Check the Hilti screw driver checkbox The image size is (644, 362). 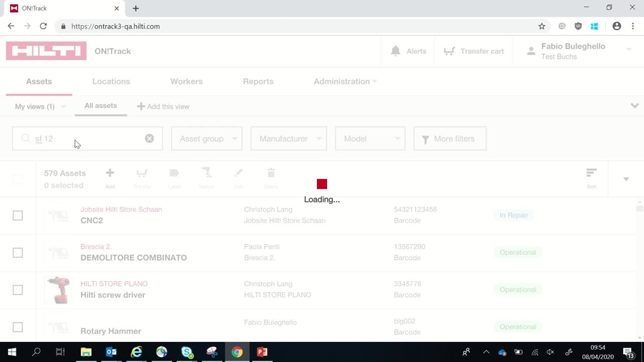(18, 290)
